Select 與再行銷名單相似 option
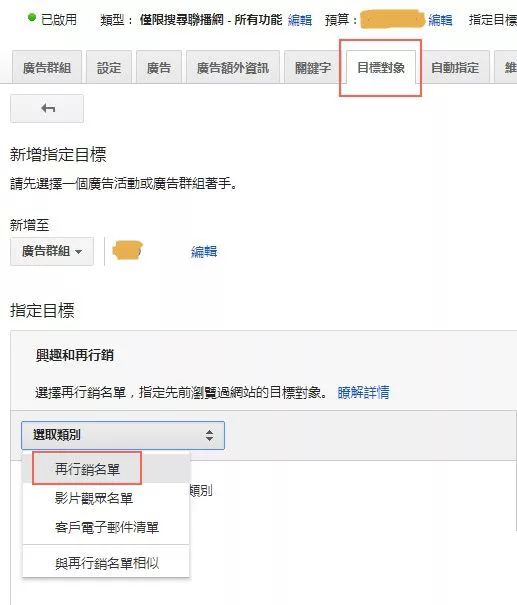This screenshot has height=605, width=517. tap(107, 563)
